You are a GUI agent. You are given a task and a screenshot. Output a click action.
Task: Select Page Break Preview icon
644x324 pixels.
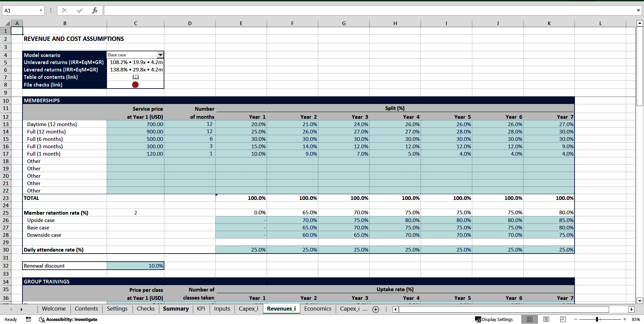tap(562, 319)
